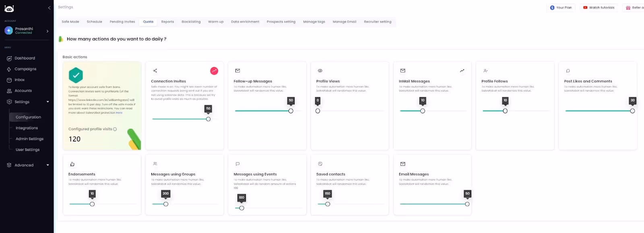Image resolution: width=644 pixels, height=233 pixels.
Task: Click the Profile Follows person icon
Action: [485, 71]
